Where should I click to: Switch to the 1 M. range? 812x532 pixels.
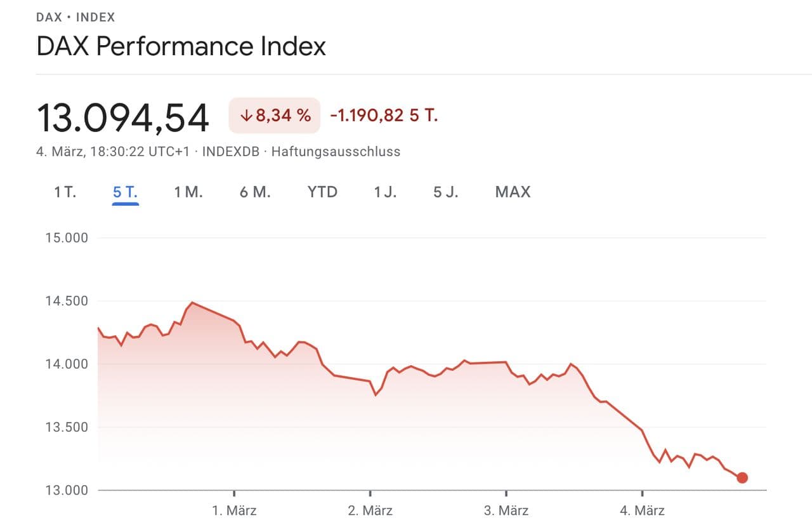188,192
